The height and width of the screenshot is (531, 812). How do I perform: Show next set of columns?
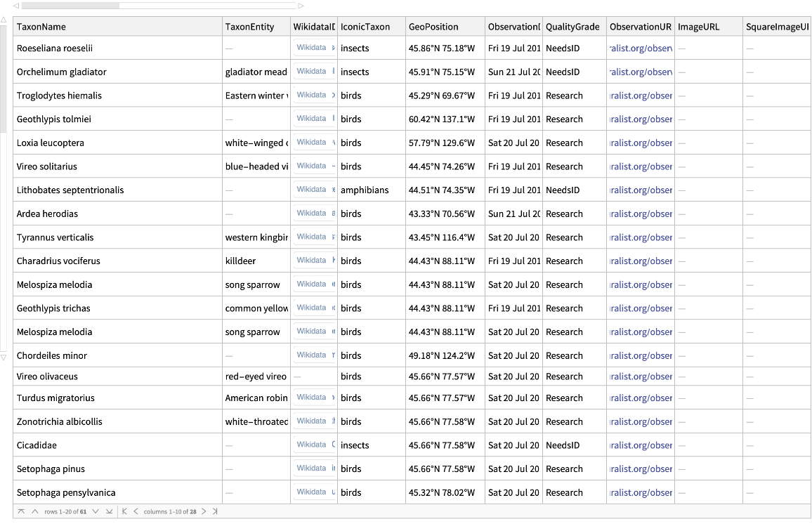204,511
